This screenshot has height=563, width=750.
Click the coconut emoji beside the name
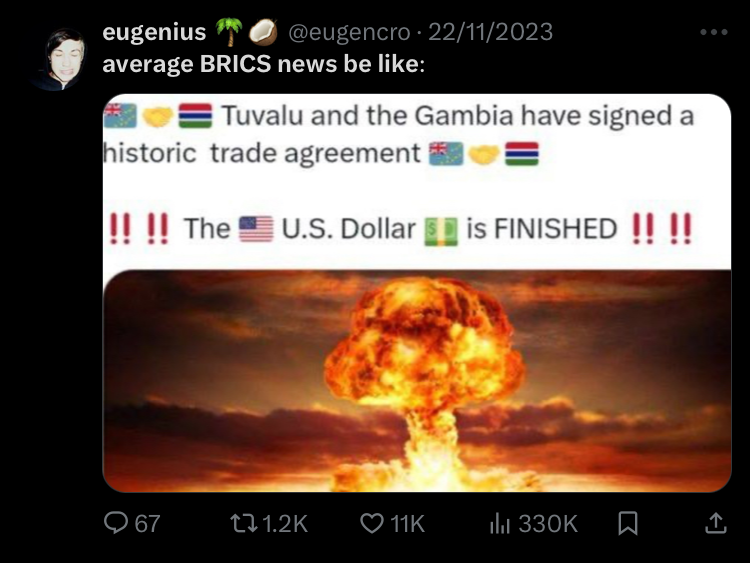[263, 32]
